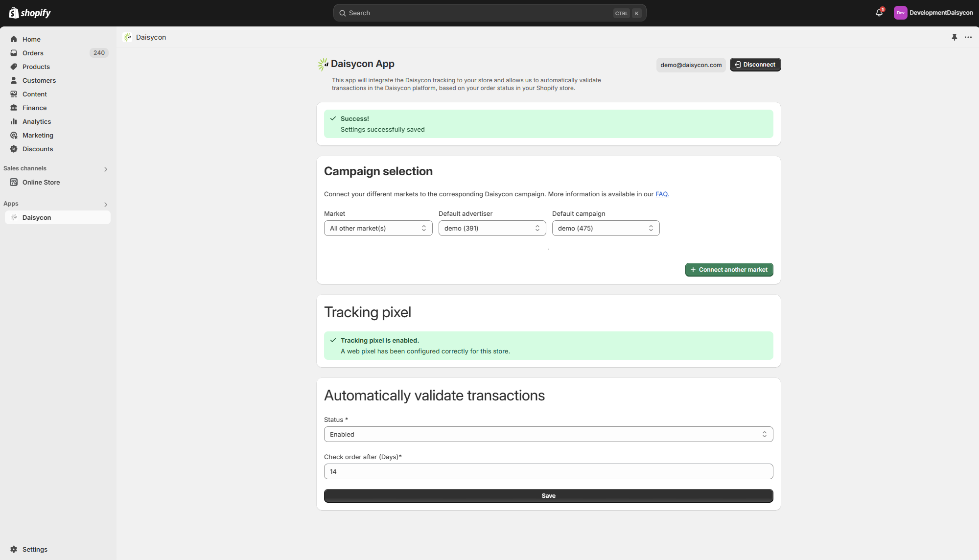Click the Settings gear icon
The image size is (979, 560).
(14, 549)
